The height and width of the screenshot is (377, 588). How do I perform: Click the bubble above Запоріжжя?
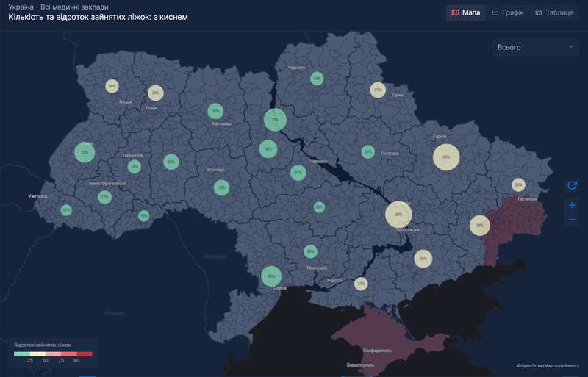[398, 215]
